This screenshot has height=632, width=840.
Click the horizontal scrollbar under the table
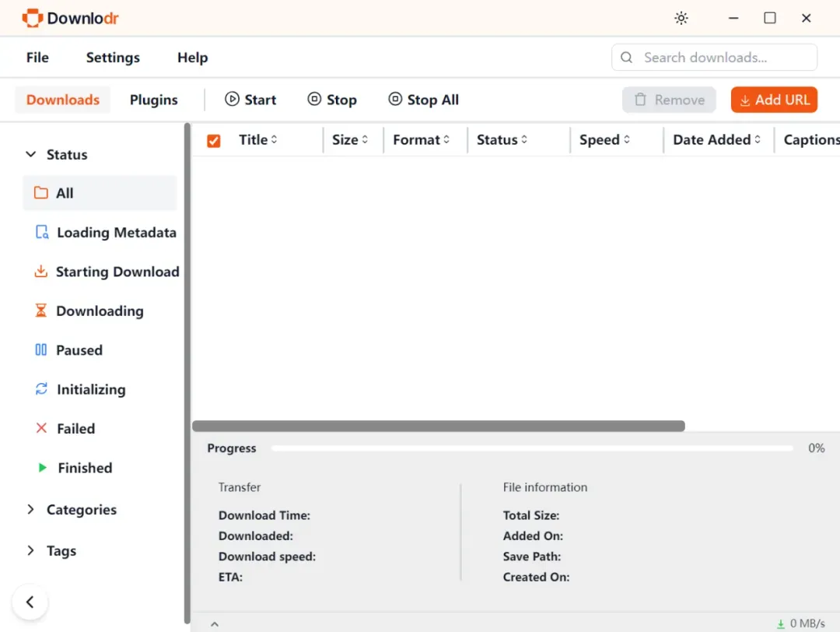pos(438,427)
